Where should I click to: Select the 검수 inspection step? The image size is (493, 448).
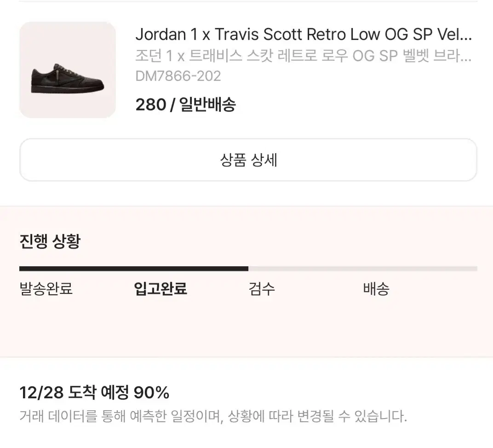pyautogui.click(x=262, y=288)
